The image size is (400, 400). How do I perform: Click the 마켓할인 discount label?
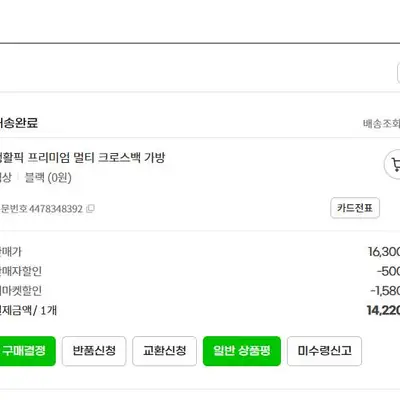point(21,291)
